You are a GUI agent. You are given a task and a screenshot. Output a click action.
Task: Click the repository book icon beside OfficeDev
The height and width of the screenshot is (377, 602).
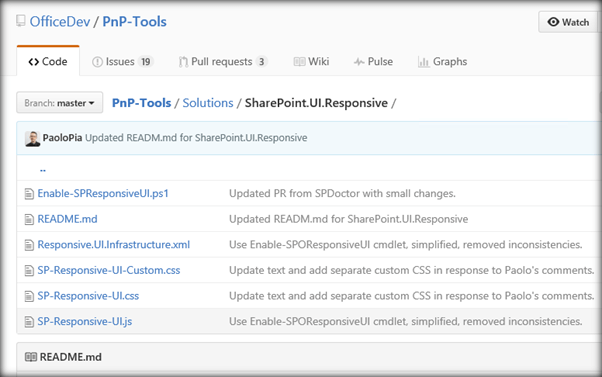pos(21,20)
